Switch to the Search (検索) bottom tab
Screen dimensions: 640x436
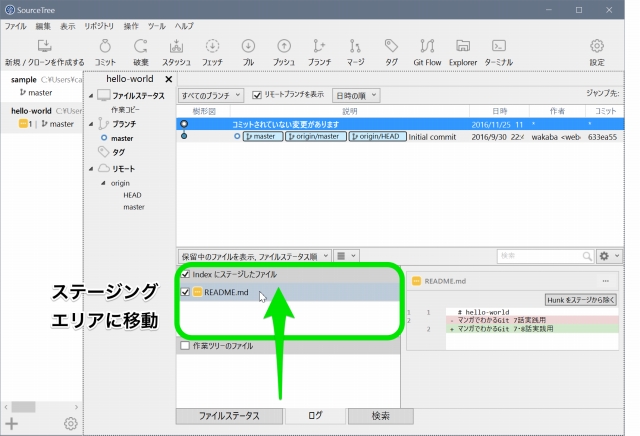click(x=380, y=416)
